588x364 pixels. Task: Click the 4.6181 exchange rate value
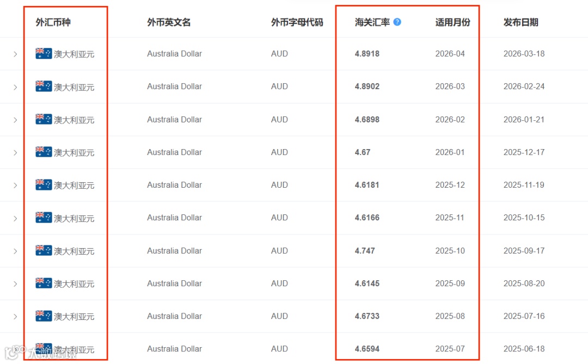(367, 185)
